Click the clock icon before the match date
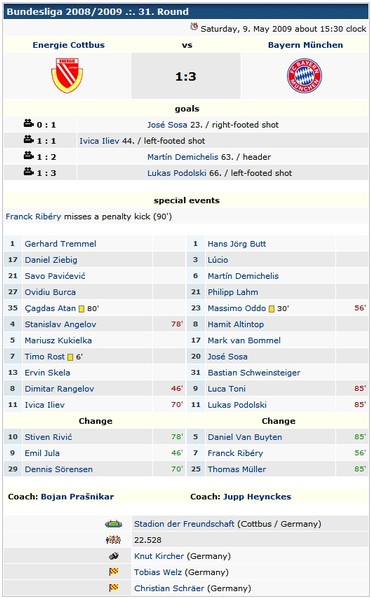This screenshot has height=598, width=371. tap(194, 27)
